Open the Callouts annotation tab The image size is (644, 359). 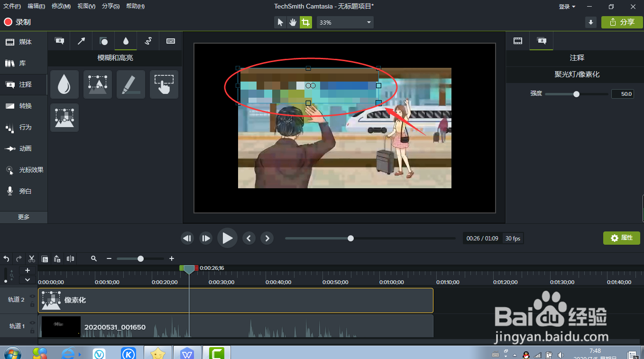pyautogui.click(x=59, y=41)
